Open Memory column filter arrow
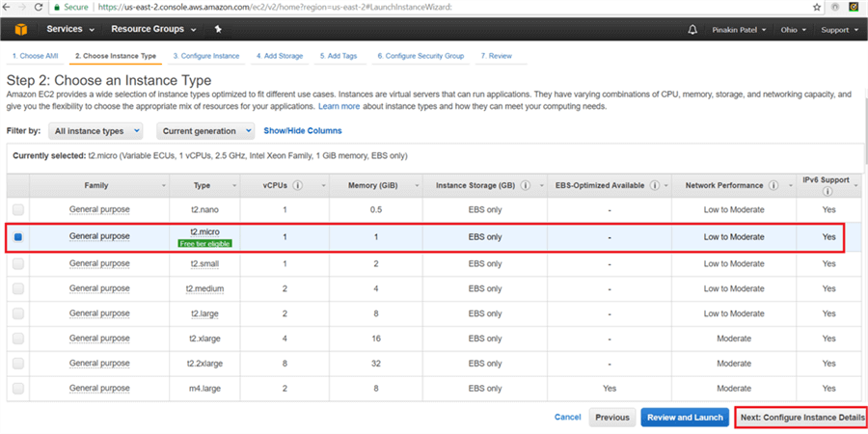Viewport: 868px width, 434px height. [x=416, y=186]
